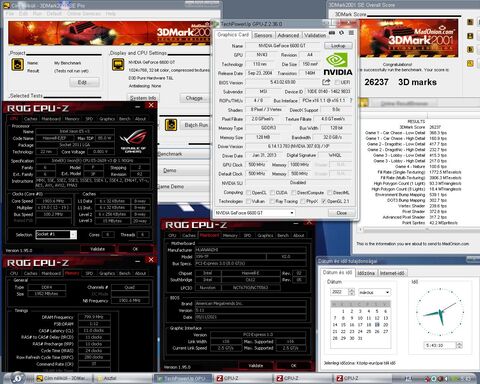This screenshot has width=480, height=384.
Task: Click the Close button in GPU-Z
Action: pos(341,213)
